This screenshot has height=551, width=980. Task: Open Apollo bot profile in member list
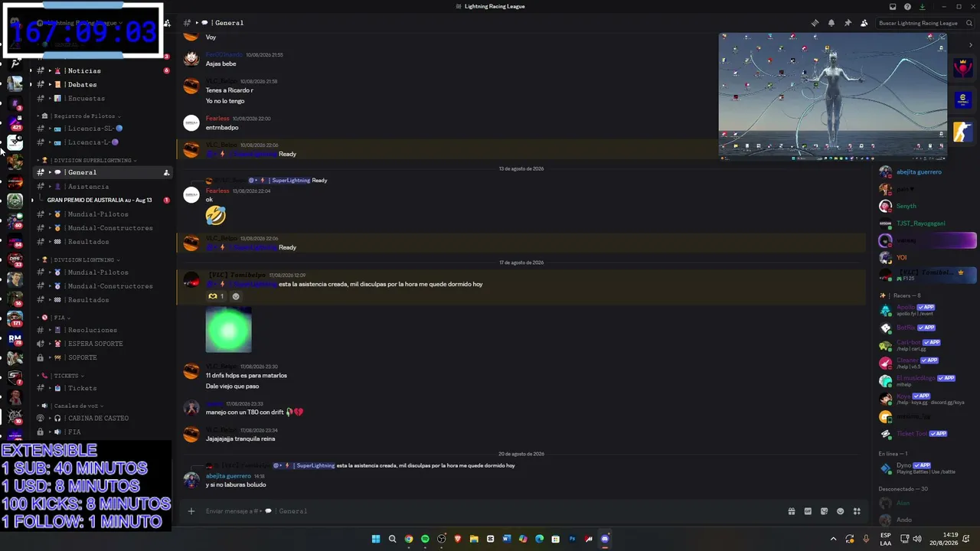tap(927, 310)
